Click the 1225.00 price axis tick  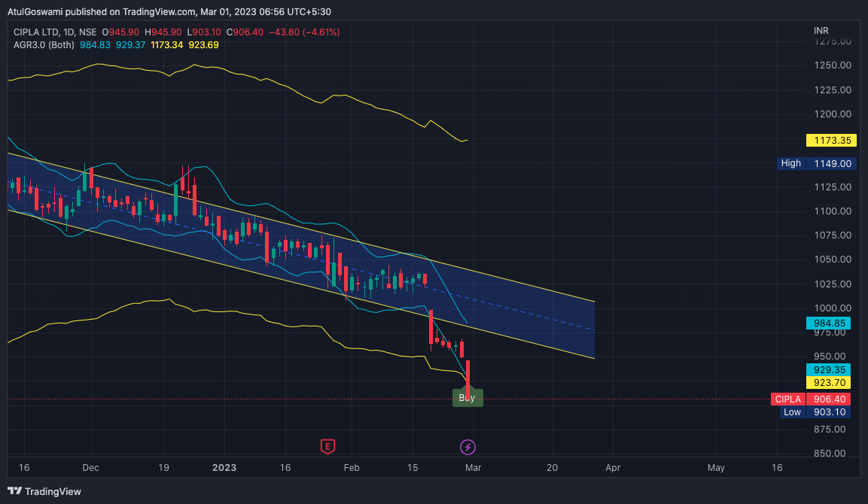pyautogui.click(x=833, y=90)
